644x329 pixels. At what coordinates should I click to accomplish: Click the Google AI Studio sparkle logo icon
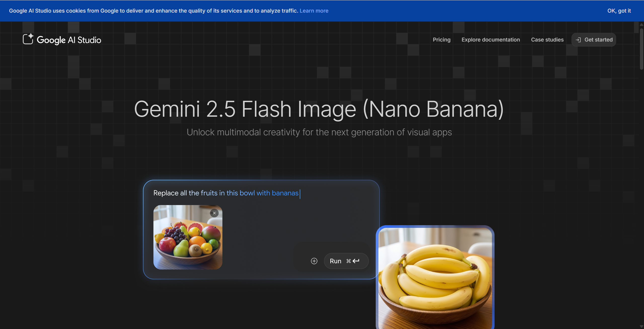pyautogui.click(x=28, y=39)
